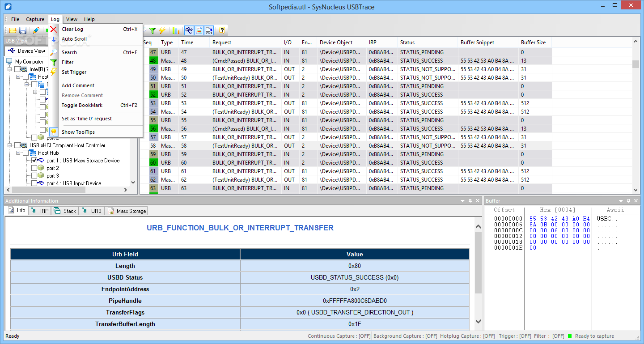
Task: Close the Additional Information panel
Action: coord(478,201)
